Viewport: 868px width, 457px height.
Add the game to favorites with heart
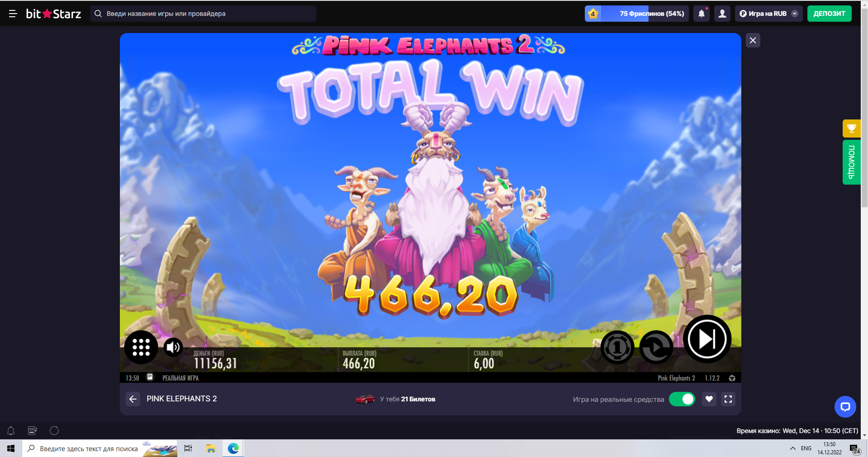709,399
